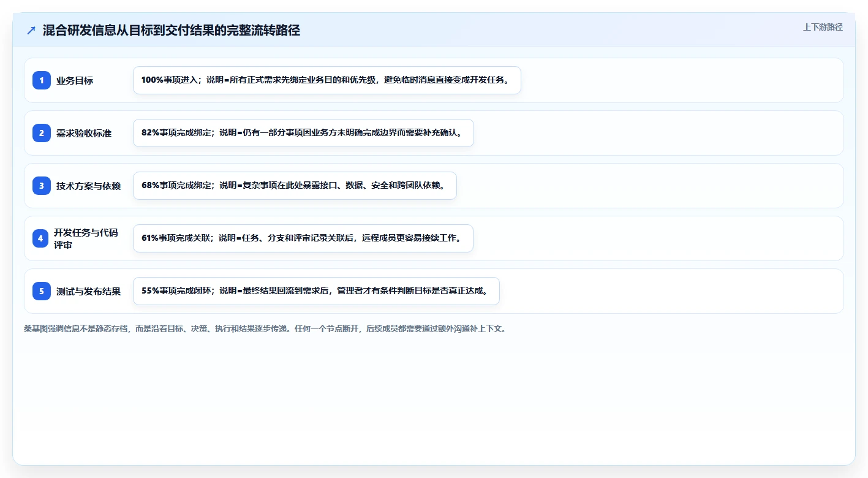Image resolution: width=868 pixels, height=478 pixels.
Task: Click the 61%事项完成关联 description box
Action: point(303,238)
